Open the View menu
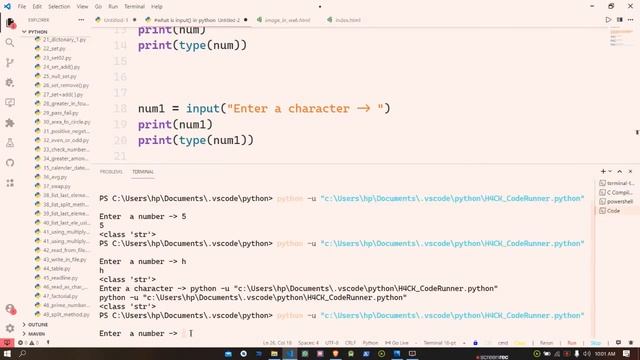The width and height of the screenshot is (640, 360). coord(82,7)
